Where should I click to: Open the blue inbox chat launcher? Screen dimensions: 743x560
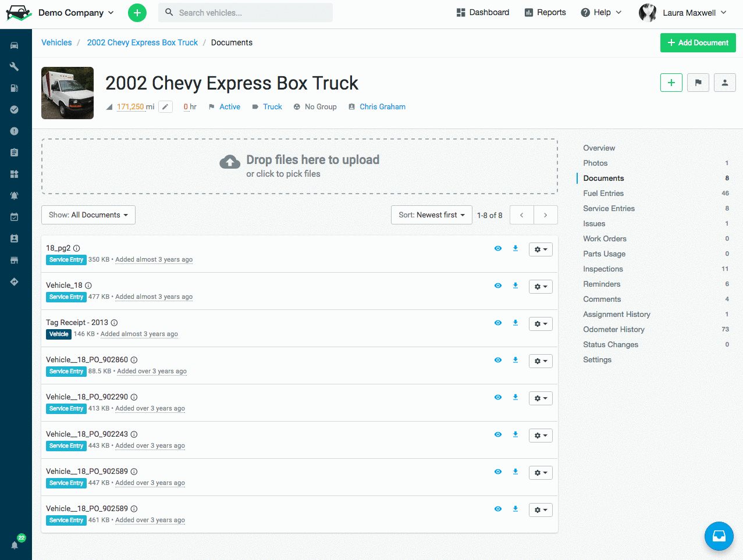(719, 536)
